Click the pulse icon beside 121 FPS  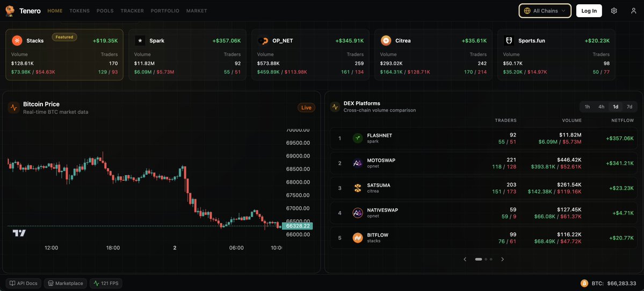click(96, 283)
